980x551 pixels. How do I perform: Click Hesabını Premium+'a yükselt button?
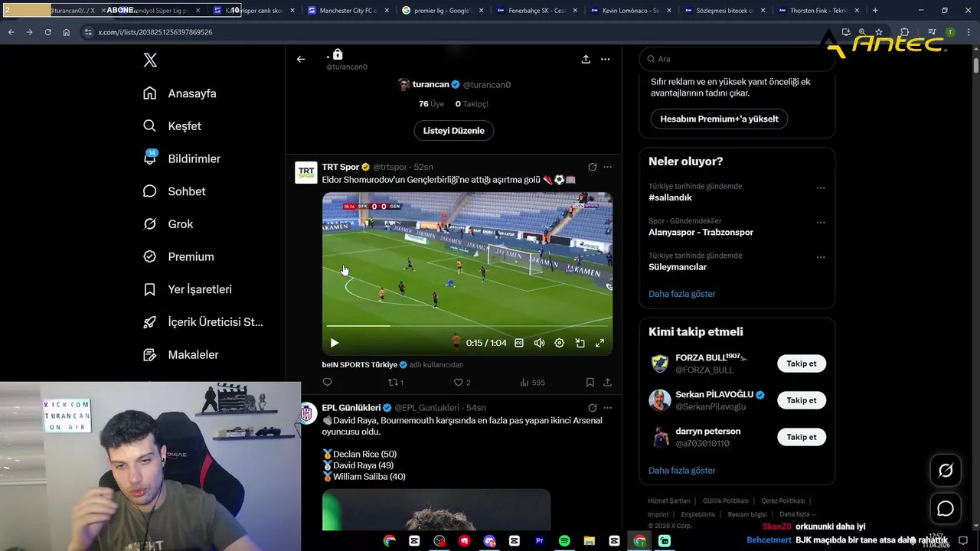click(x=719, y=119)
